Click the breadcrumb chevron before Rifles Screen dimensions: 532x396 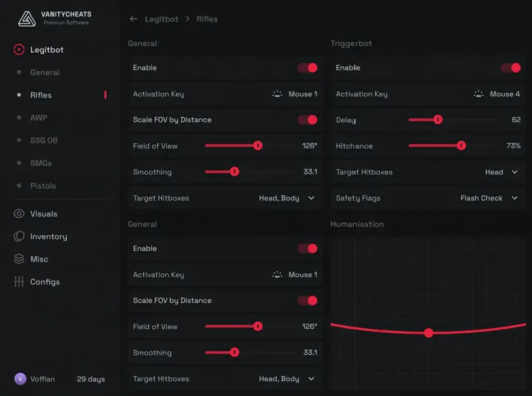pos(188,19)
